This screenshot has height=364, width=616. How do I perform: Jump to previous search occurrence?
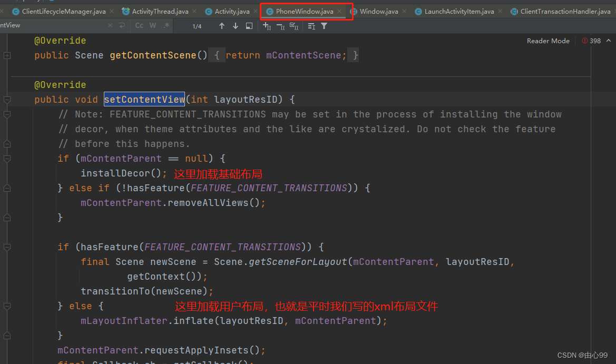(x=221, y=25)
